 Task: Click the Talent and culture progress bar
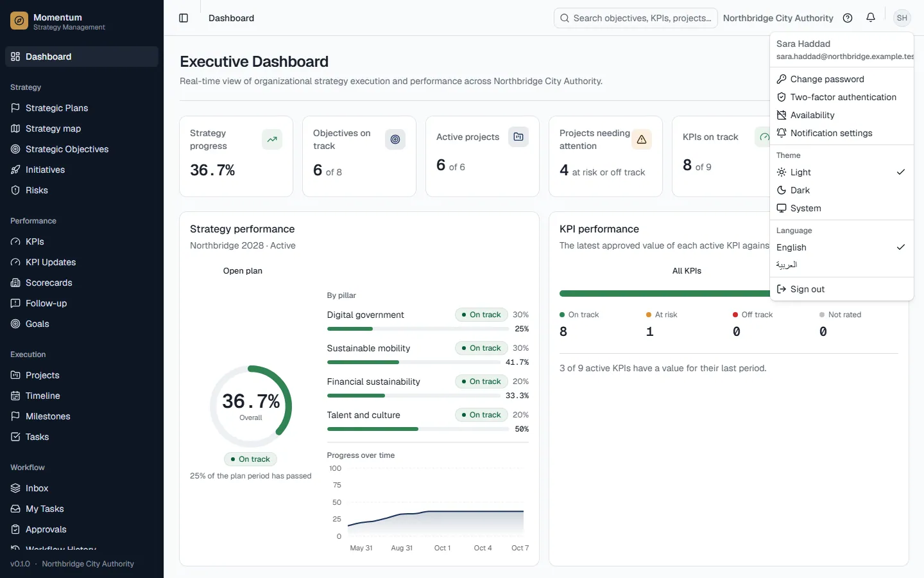coord(418,429)
